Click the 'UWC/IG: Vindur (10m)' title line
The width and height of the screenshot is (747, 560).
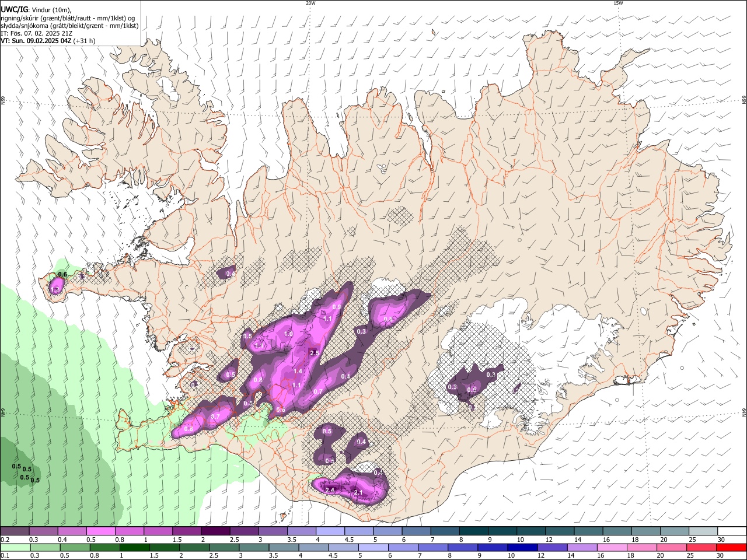pos(36,9)
